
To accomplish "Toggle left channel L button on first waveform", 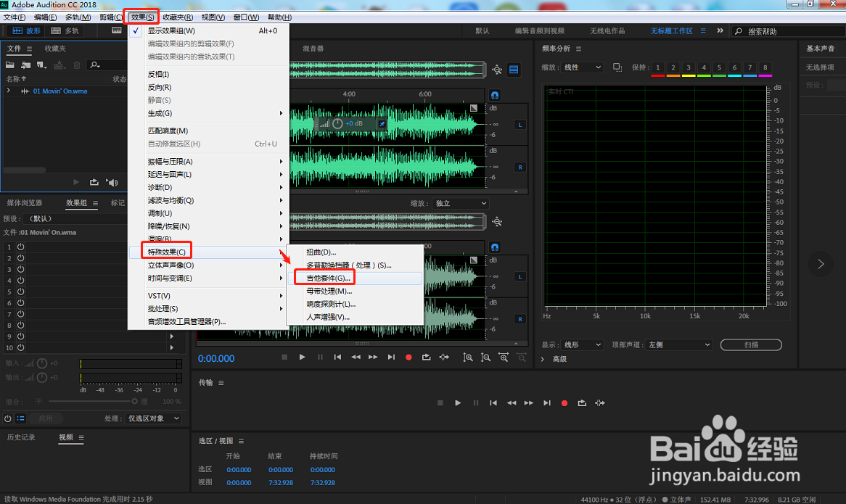I will tap(520, 125).
